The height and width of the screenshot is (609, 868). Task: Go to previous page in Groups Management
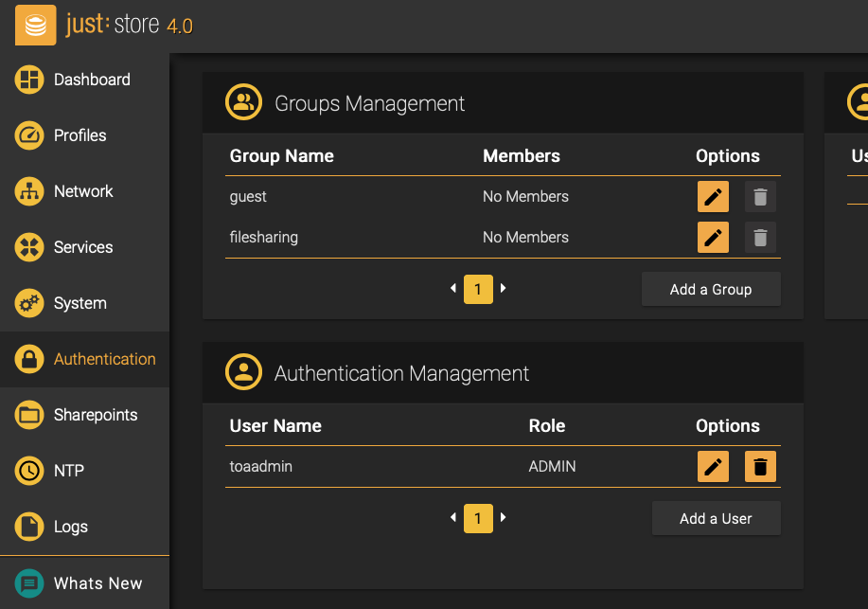tap(453, 288)
